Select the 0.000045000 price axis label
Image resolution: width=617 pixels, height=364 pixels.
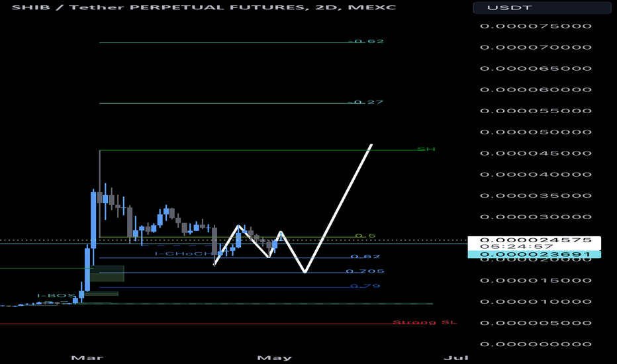coord(536,154)
